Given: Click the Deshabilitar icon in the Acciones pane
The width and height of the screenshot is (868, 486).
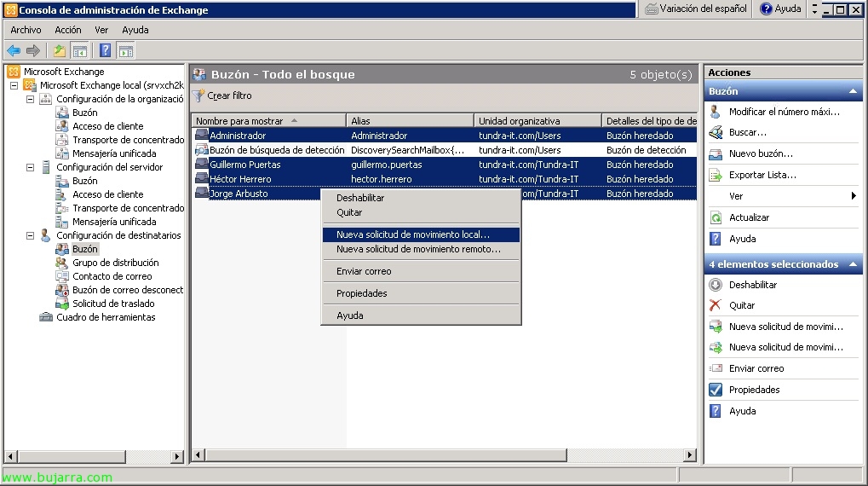Looking at the screenshot, I should pyautogui.click(x=716, y=285).
